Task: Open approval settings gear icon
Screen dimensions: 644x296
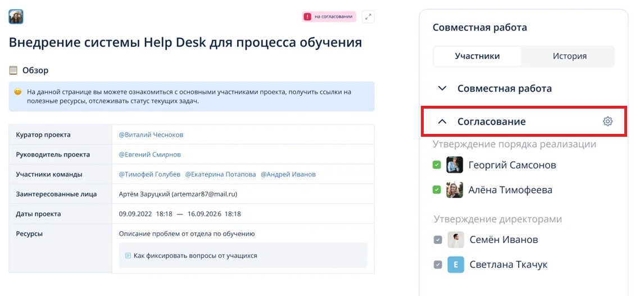Action: (x=607, y=122)
